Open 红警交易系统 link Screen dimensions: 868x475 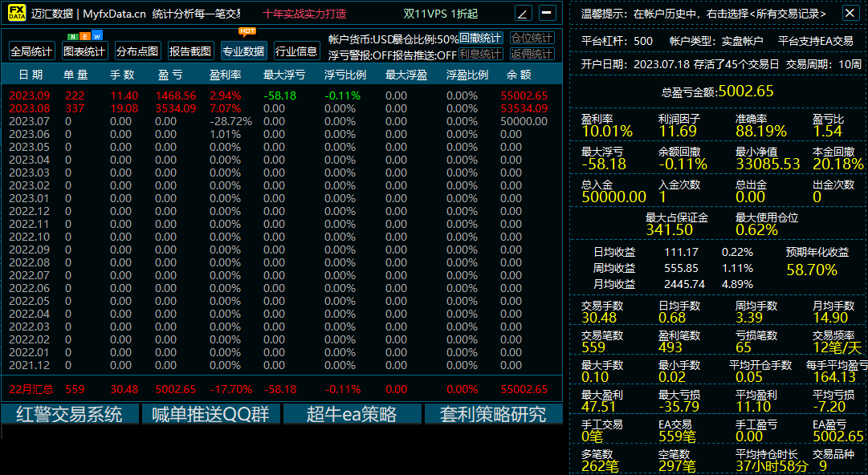(x=69, y=414)
